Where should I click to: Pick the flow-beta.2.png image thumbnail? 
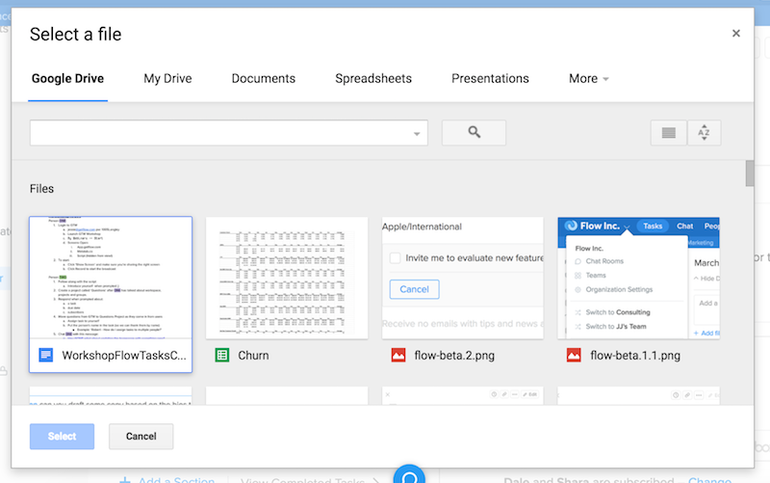point(463,278)
